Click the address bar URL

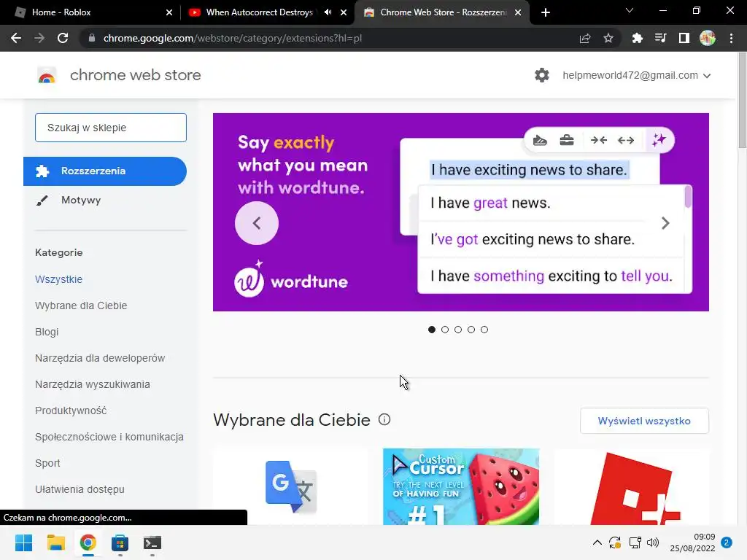[233, 38]
